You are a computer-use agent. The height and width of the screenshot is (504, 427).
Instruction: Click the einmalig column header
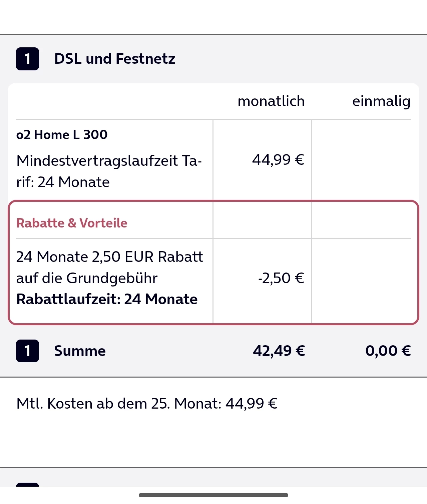coord(381,101)
